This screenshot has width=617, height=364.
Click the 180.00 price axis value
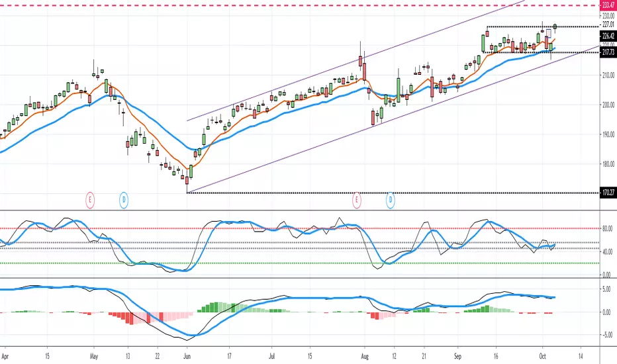tap(608, 163)
